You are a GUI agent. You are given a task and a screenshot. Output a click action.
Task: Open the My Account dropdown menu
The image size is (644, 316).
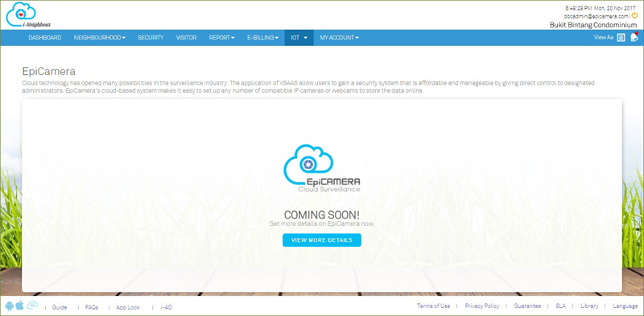339,37
